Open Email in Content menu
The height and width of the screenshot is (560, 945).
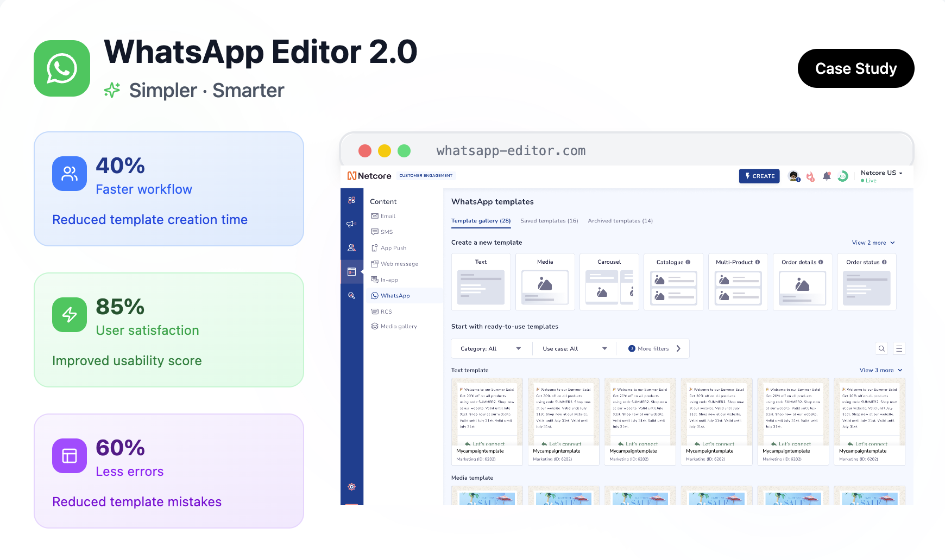(383, 216)
